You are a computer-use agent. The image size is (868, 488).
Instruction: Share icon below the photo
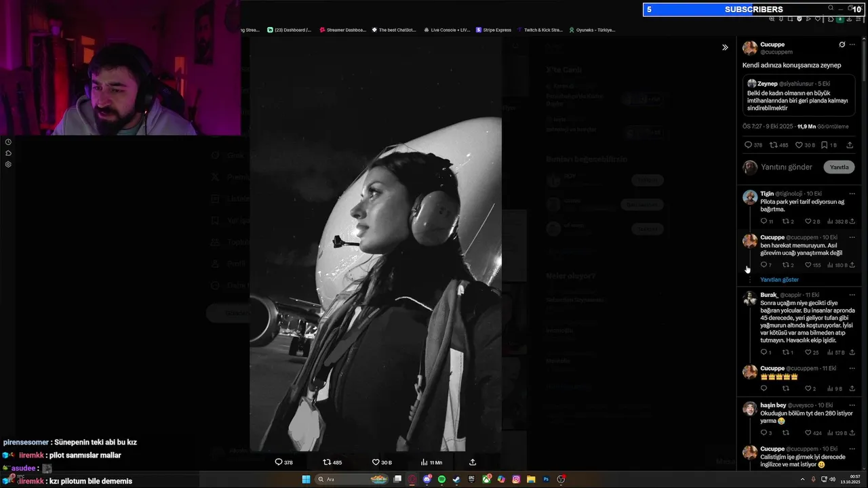tap(473, 462)
